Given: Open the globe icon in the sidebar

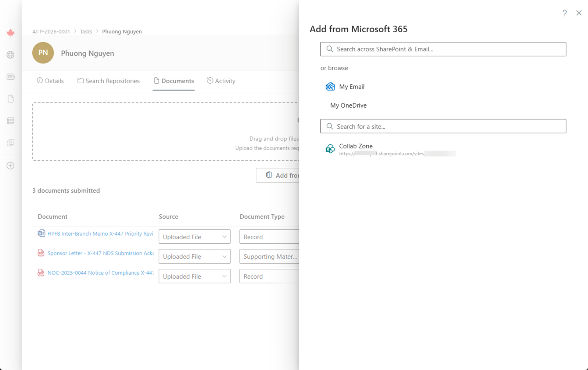Looking at the screenshot, I should pyautogui.click(x=10, y=55).
